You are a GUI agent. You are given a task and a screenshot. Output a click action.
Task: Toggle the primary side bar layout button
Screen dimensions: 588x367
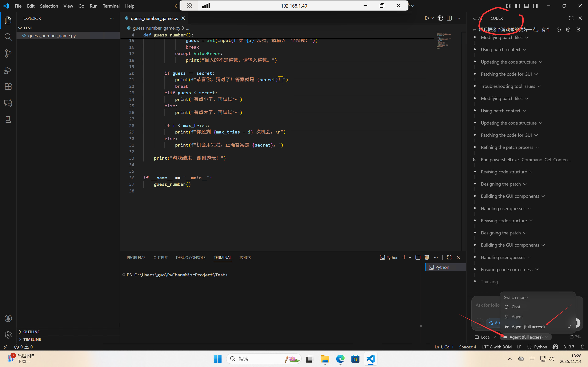517,6
